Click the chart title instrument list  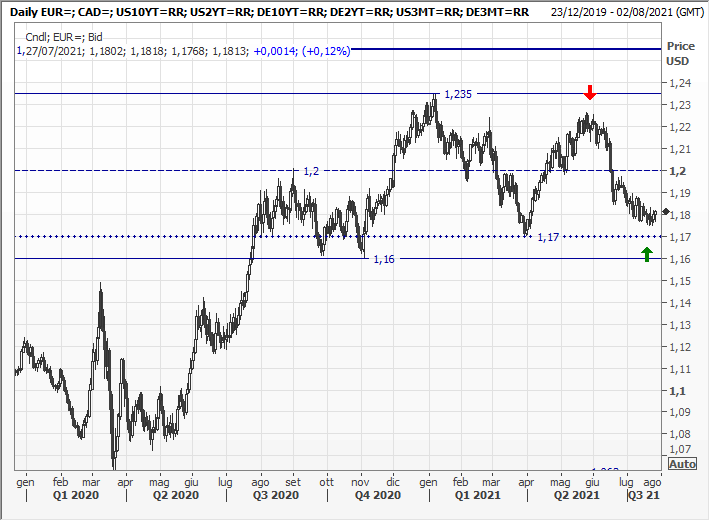269,12
